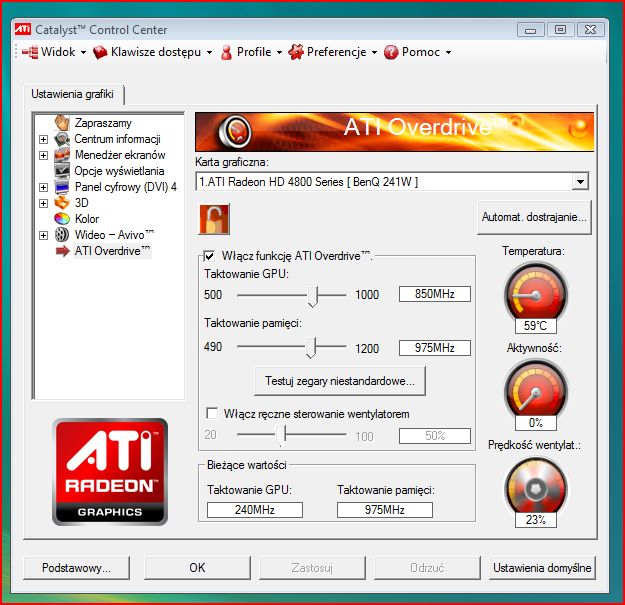Open the Widok dropdown arrow
This screenshot has width=625, height=605.
(x=83, y=52)
